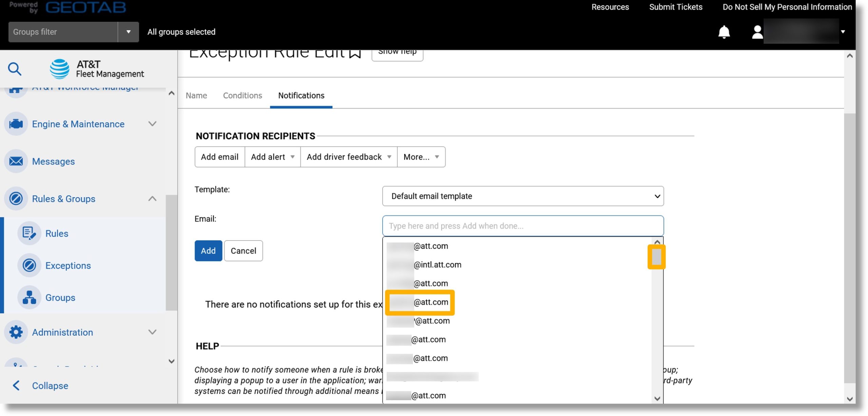Click the email list scroll-down arrow
The image size is (868, 416).
tap(657, 398)
